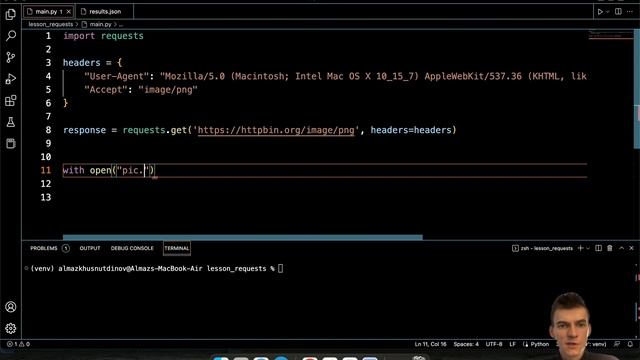Open the Explorer view in activity bar
The image size is (640, 360).
(x=11, y=14)
